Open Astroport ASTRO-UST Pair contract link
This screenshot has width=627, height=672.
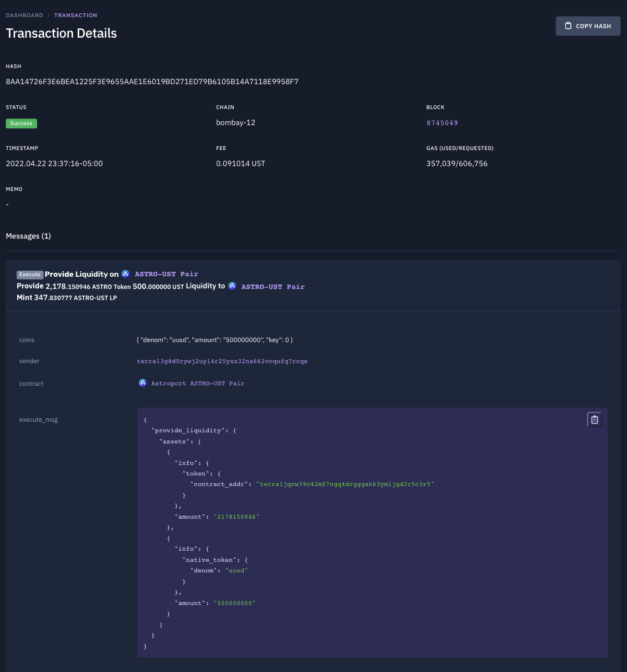tap(198, 383)
